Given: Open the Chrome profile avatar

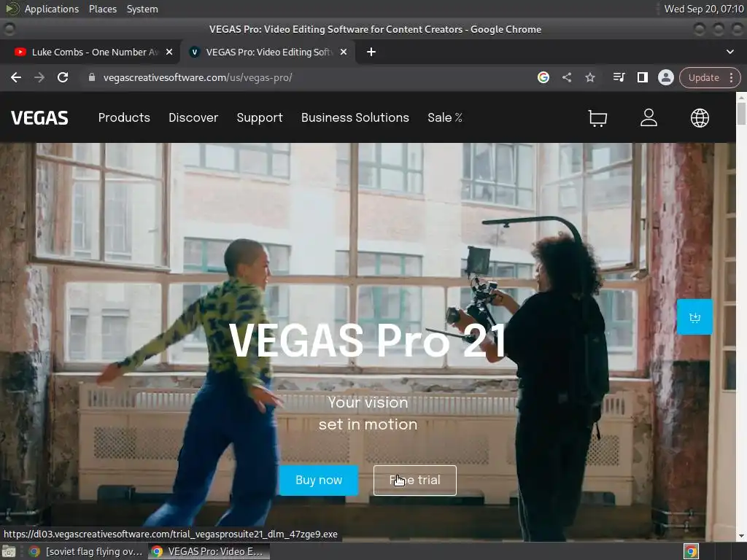Looking at the screenshot, I should click(665, 77).
